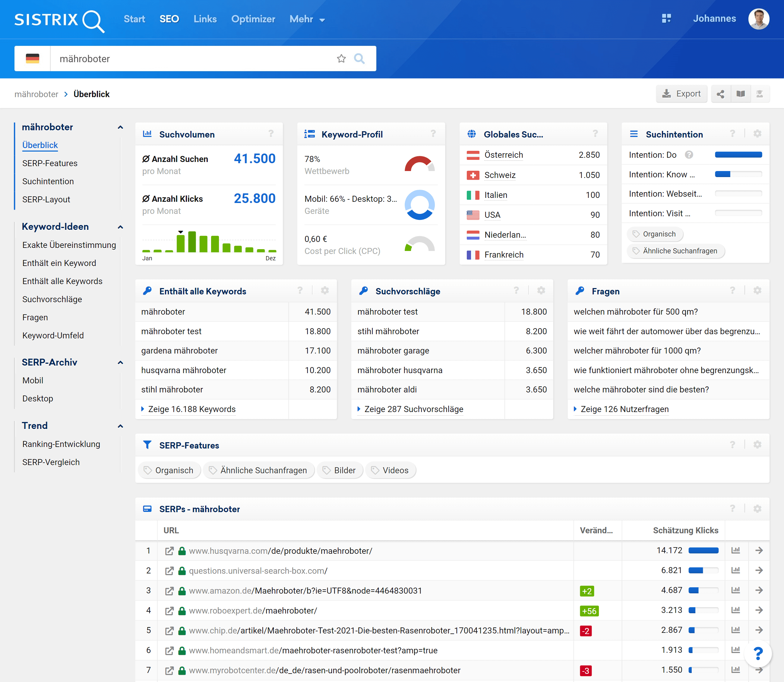784x682 pixels.
Task: Open the Optimizer navigation tab
Action: tap(253, 19)
